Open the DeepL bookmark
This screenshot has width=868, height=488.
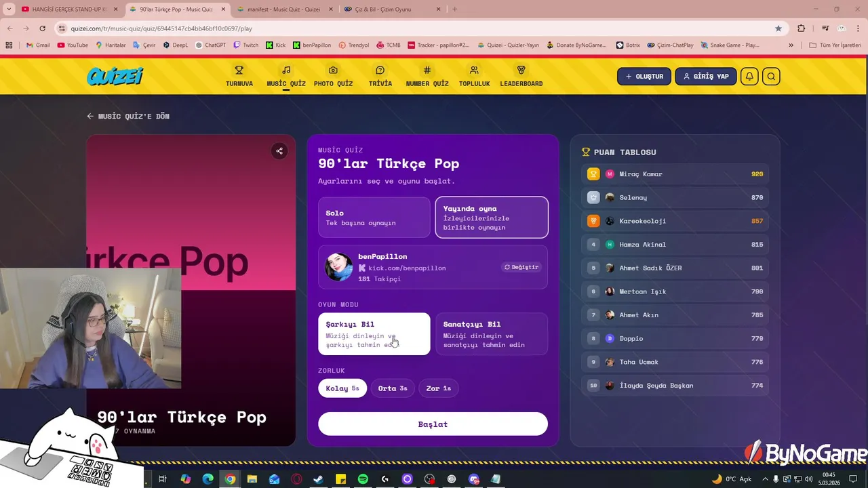tap(175, 45)
